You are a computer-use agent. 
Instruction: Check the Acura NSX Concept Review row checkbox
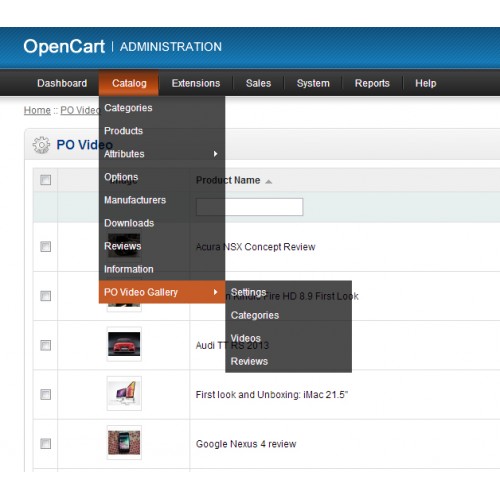coord(45,247)
